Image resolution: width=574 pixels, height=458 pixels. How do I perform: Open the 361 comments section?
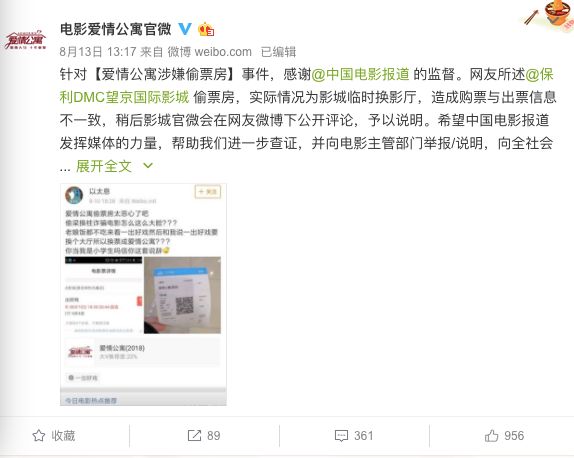354,436
